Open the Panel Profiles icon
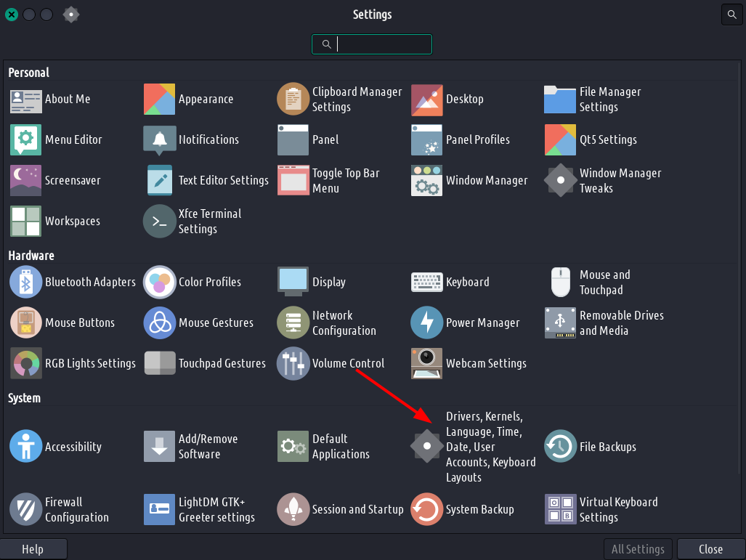 point(427,140)
